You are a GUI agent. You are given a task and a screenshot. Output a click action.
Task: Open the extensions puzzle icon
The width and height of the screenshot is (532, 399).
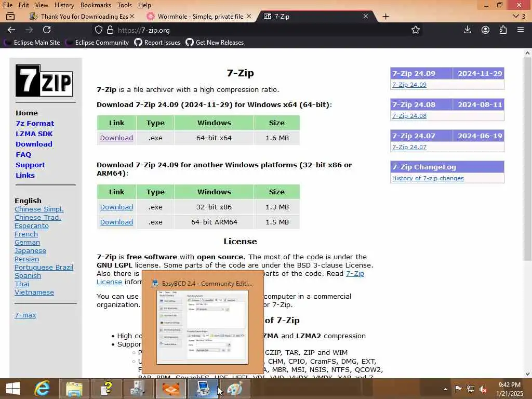(503, 30)
